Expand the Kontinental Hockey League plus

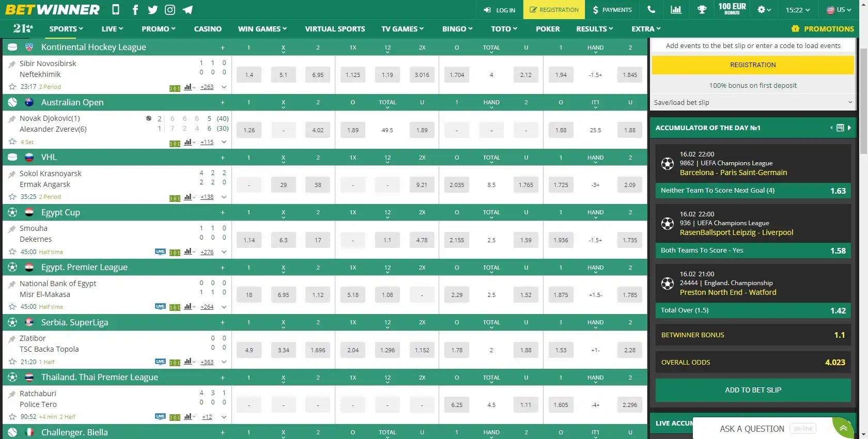coord(223,48)
